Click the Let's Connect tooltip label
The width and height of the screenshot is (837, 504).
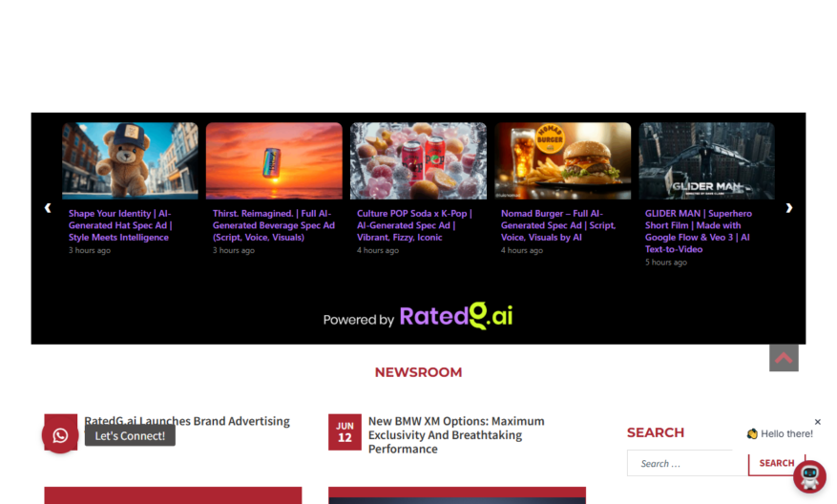tap(130, 435)
